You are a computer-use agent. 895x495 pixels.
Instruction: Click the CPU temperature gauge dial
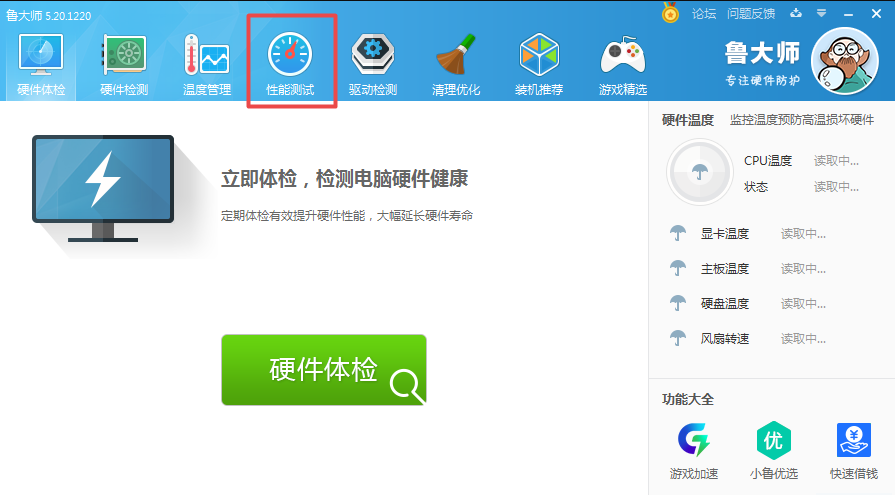(x=700, y=172)
